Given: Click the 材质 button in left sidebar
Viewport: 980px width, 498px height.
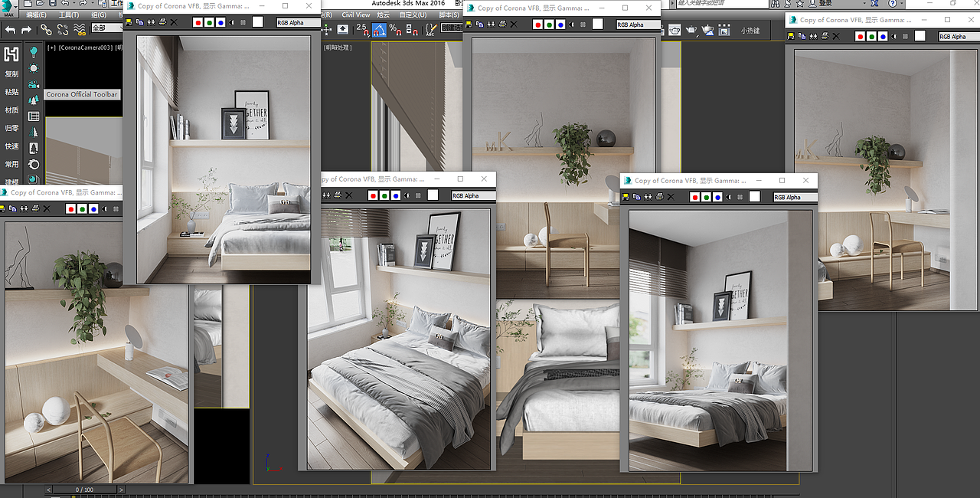Looking at the screenshot, I should pyautogui.click(x=11, y=110).
